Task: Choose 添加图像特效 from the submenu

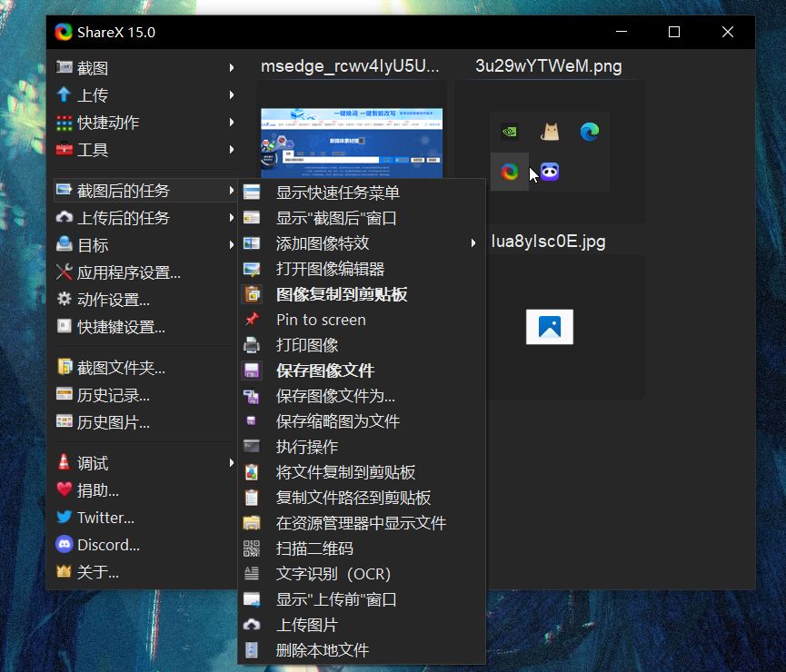Action: pyautogui.click(x=362, y=243)
